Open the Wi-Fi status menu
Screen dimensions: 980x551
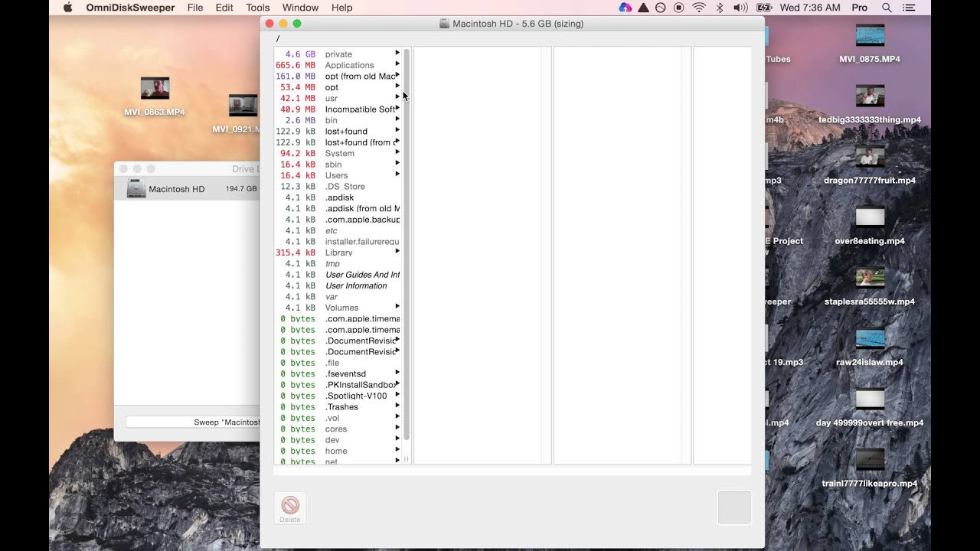(699, 8)
